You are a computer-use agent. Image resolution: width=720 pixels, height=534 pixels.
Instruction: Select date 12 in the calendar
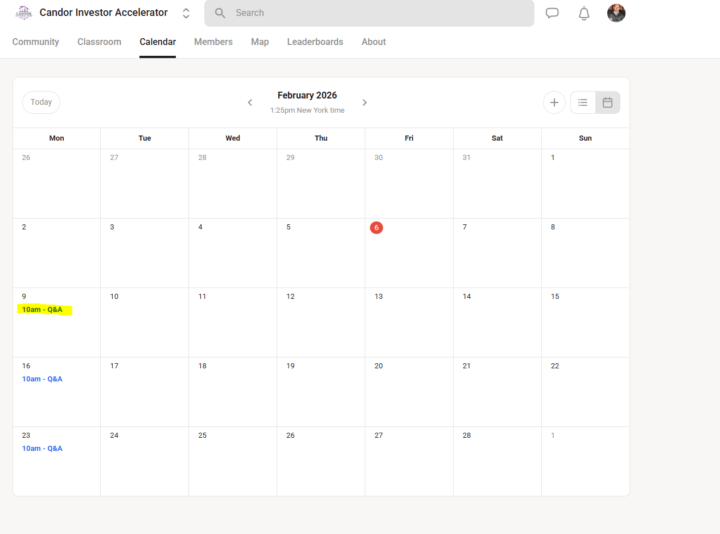click(x=290, y=297)
